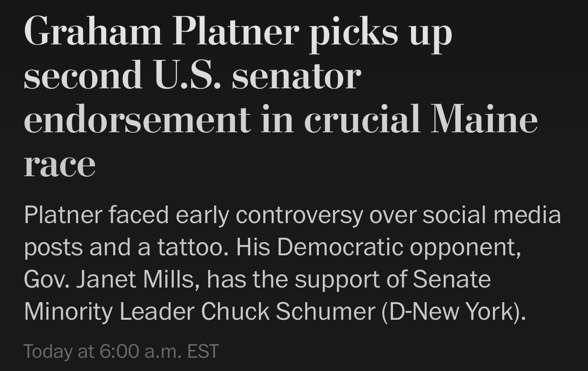Image resolution: width=588 pixels, height=371 pixels.
Task: Click the "Today at 6:00 a.m. EST" timestamp
Action: pyautogui.click(x=121, y=351)
